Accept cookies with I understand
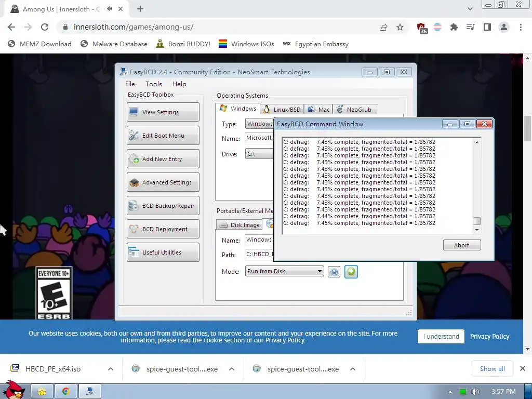This screenshot has height=399, width=532. pyautogui.click(x=441, y=336)
